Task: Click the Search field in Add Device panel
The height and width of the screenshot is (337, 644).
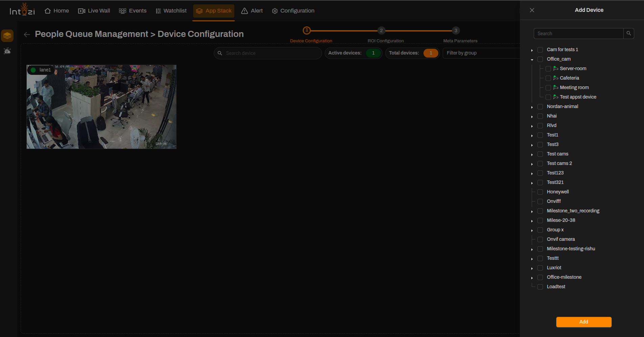Action: [x=579, y=34]
